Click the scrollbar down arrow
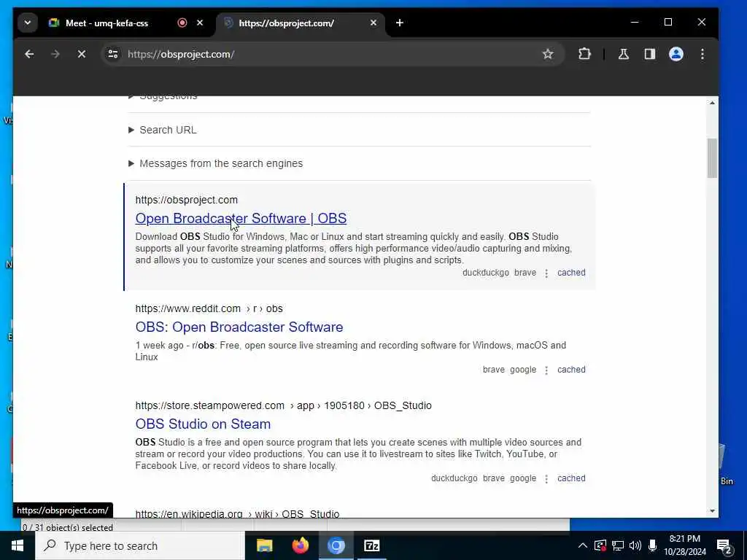 tap(712, 511)
